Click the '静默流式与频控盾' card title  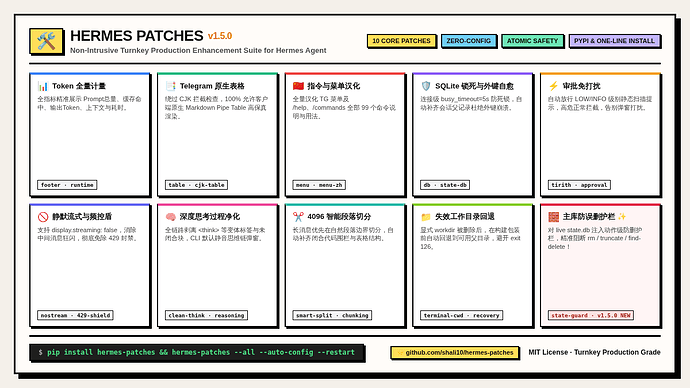click(82, 217)
